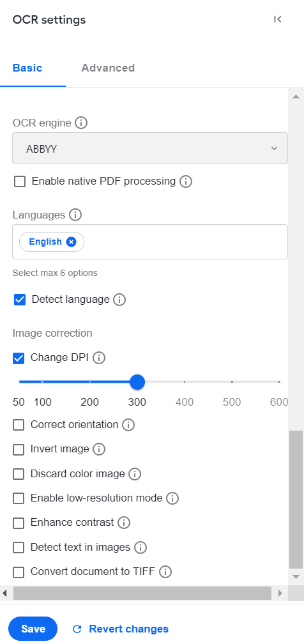Viewport: 304px width, 644px height.
Task: Open the OCR engine ABBYY dropdown
Action: (150, 148)
